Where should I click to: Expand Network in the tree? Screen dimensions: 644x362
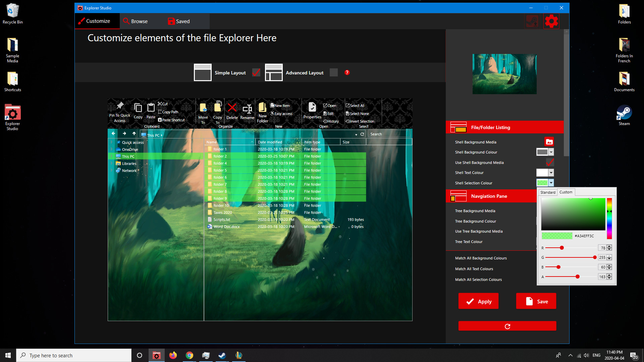tap(112, 170)
